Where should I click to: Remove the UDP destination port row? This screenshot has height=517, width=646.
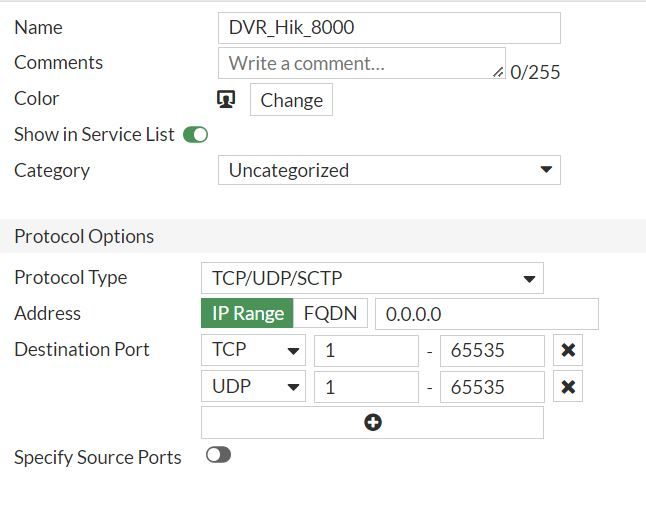click(568, 387)
